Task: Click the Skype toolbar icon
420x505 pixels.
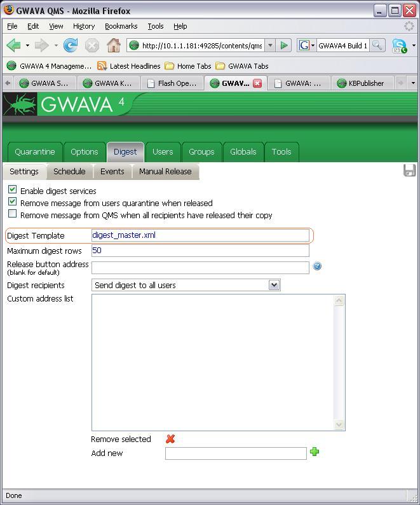Action: point(399,45)
